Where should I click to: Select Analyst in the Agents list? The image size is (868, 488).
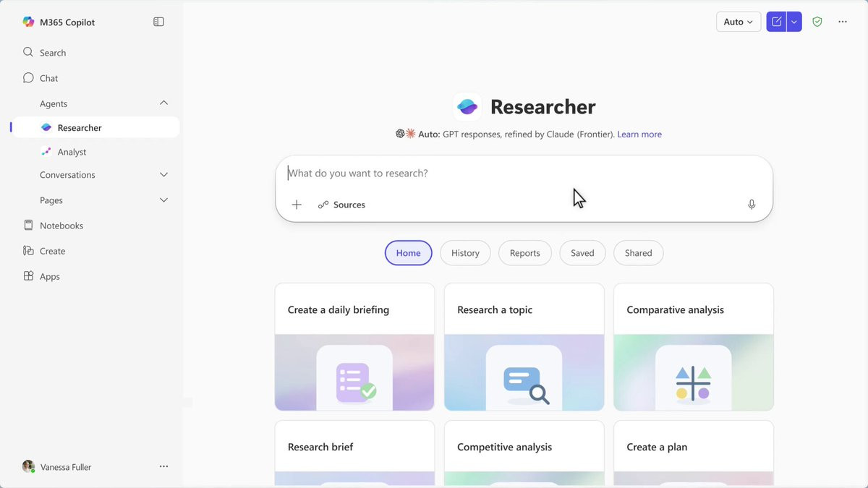click(96, 152)
